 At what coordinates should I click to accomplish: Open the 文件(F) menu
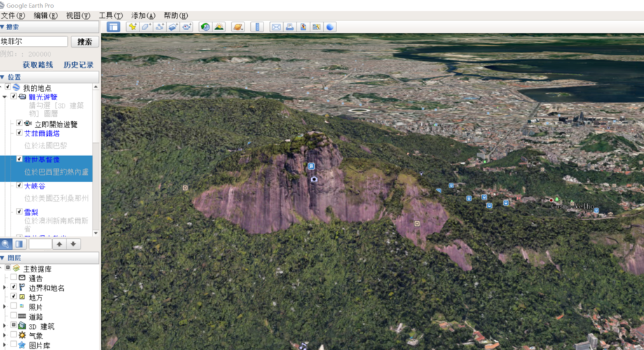13,15
